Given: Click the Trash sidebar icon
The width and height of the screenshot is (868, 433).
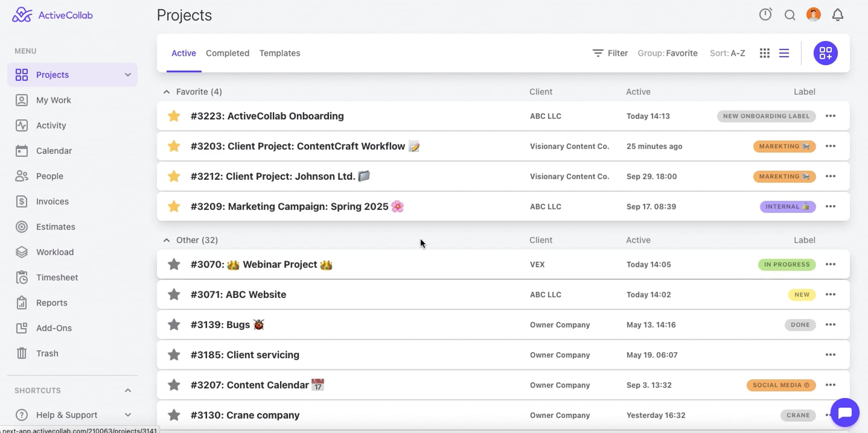Looking at the screenshot, I should 22,353.
